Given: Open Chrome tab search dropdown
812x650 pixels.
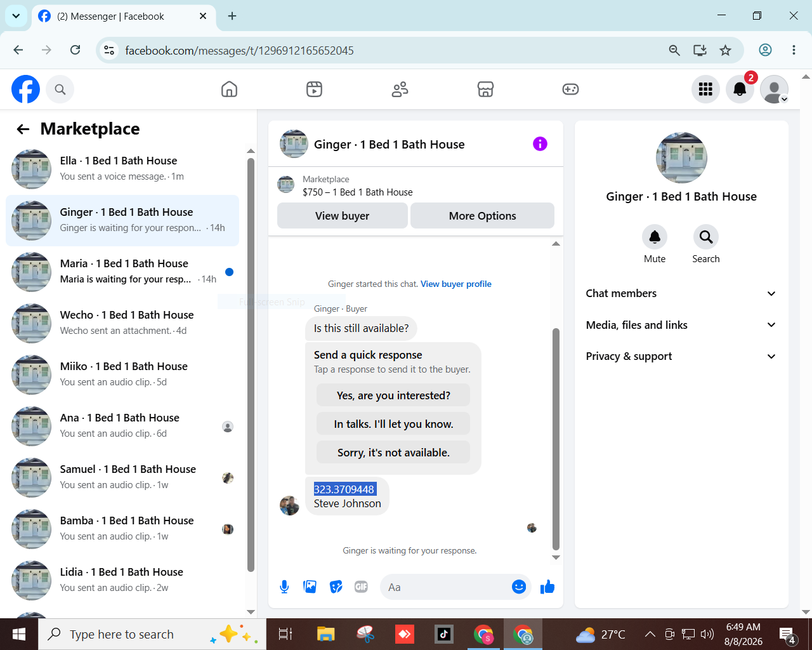Looking at the screenshot, I should (16, 16).
